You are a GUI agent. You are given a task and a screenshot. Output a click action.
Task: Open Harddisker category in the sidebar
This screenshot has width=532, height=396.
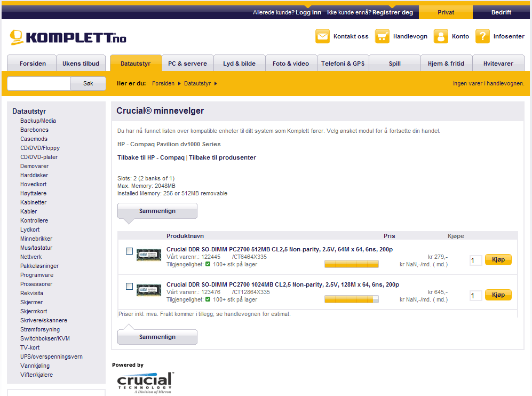click(x=34, y=175)
